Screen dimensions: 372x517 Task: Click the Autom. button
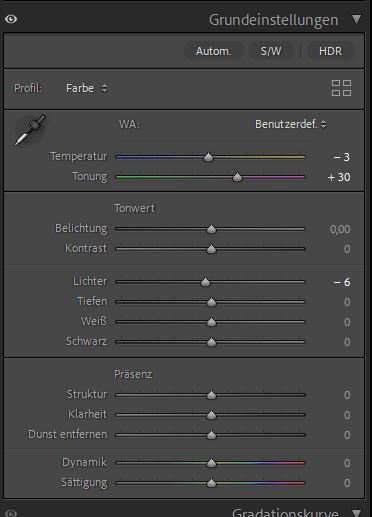(x=213, y=51)
